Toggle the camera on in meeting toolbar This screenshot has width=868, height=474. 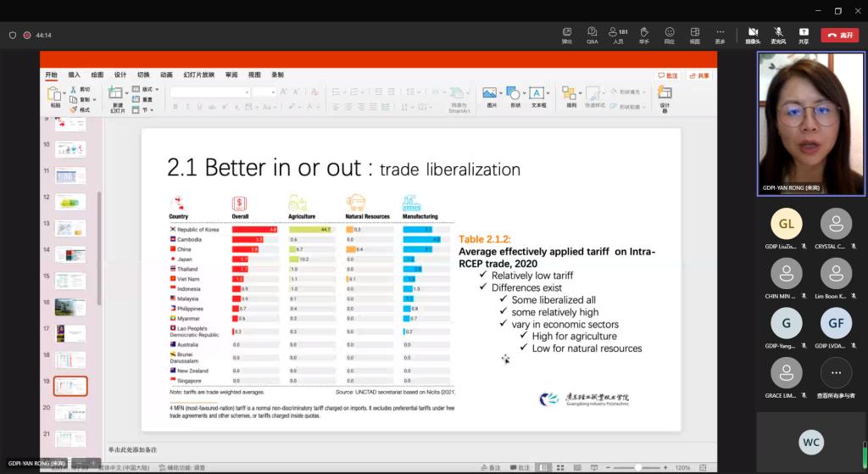click(x=753, y=34)
